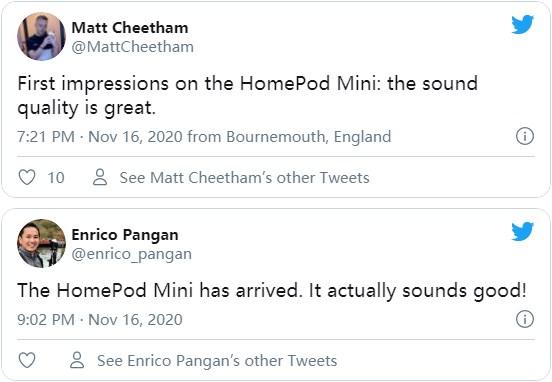552x382 pixels.
Task: Open the 7:21 PM · Nov 16, 2020 timestamp
Action: pyautogui.click(x=100, y=137)
